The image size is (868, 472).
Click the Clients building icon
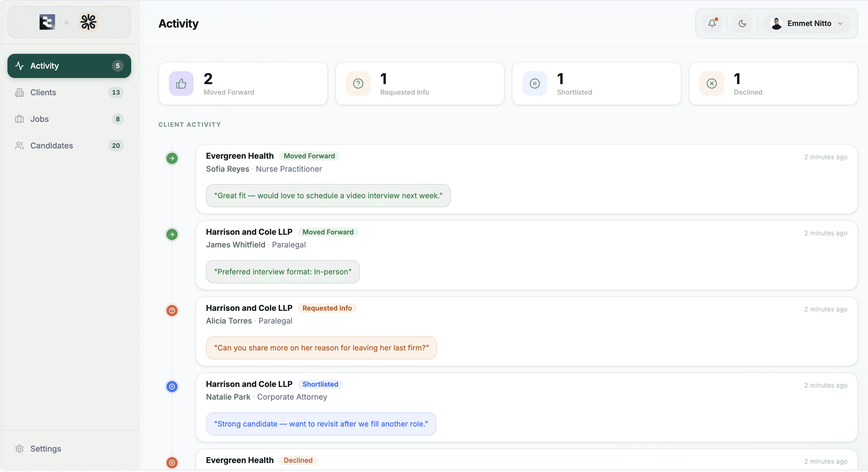(x=19, y=92)
